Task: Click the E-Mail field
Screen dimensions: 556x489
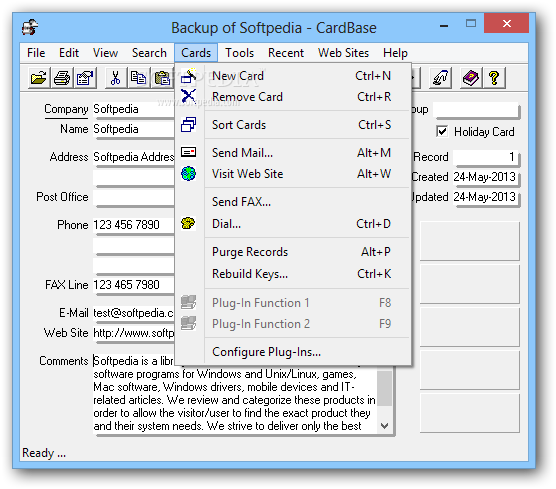Action: point(134,313)
